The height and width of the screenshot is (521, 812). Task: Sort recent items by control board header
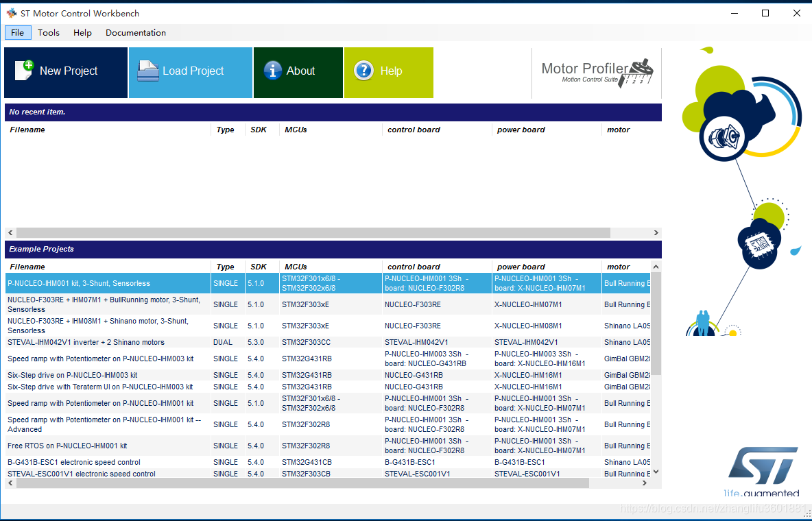point(437,130)
